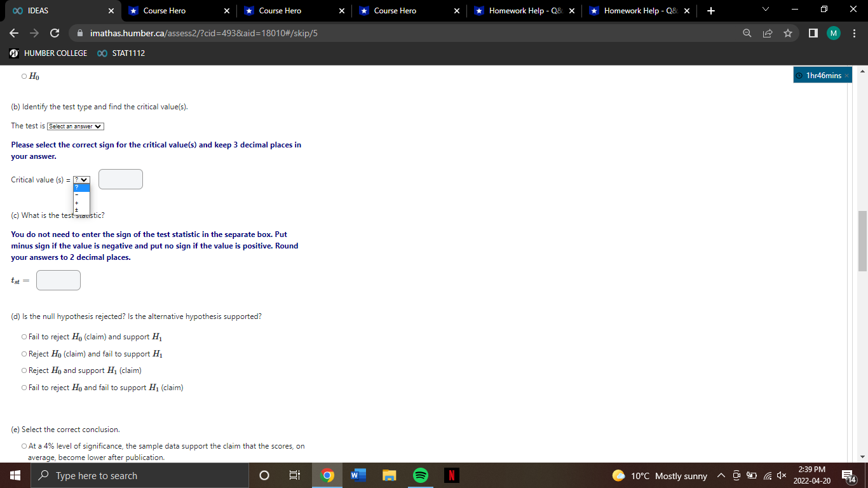Go forward in browser history
Image resolution: width=868 pixels, height=488 pixels.
(34, 33)
